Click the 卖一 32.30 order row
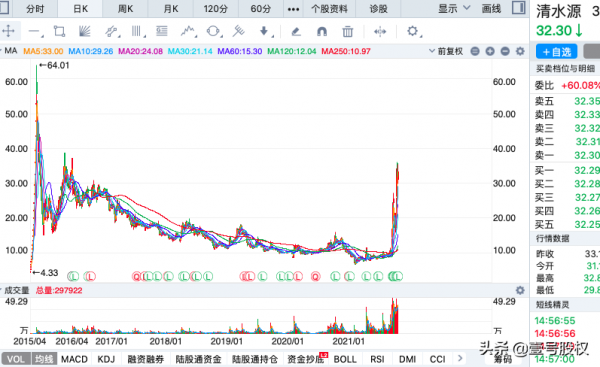 567,155
